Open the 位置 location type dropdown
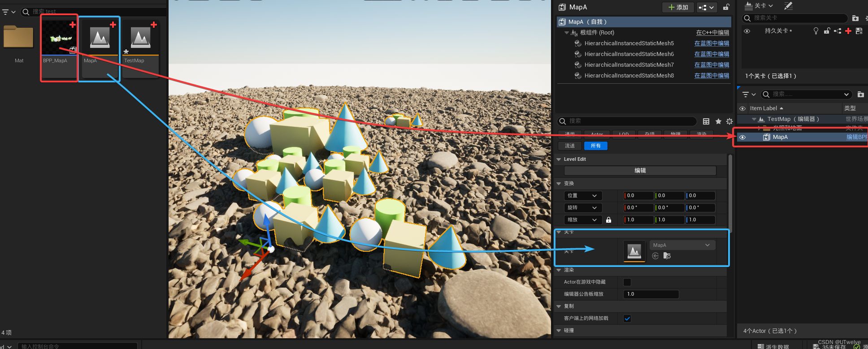This screenshot has width=868, height=349. point(583,196)
